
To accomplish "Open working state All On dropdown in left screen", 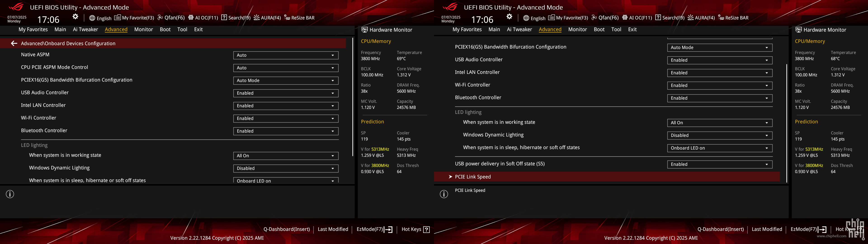I will tap(286, 156).
